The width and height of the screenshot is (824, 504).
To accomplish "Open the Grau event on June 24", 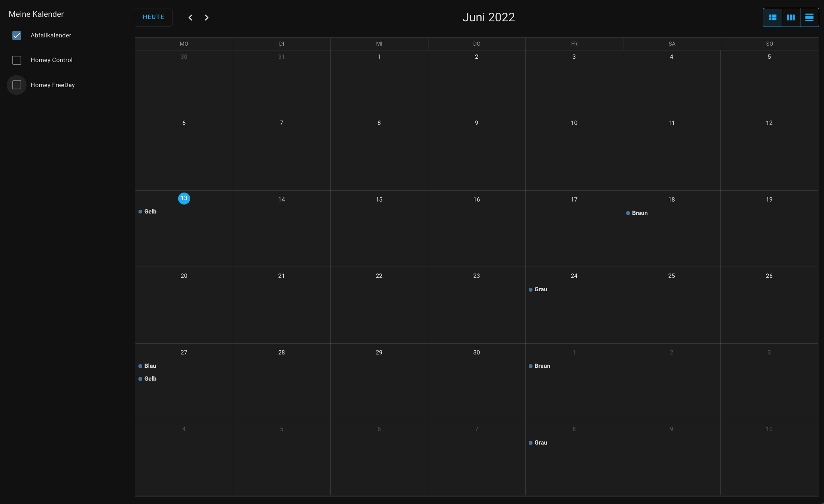I will click(x=540, y=289).
